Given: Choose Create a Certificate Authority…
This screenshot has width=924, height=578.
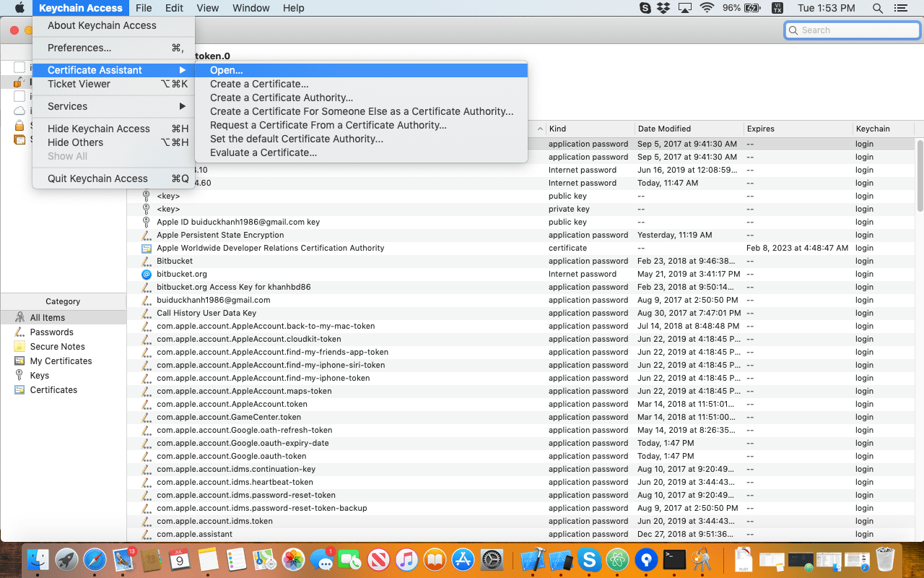Looking at the screenshot, I should [x=361, y=98].
